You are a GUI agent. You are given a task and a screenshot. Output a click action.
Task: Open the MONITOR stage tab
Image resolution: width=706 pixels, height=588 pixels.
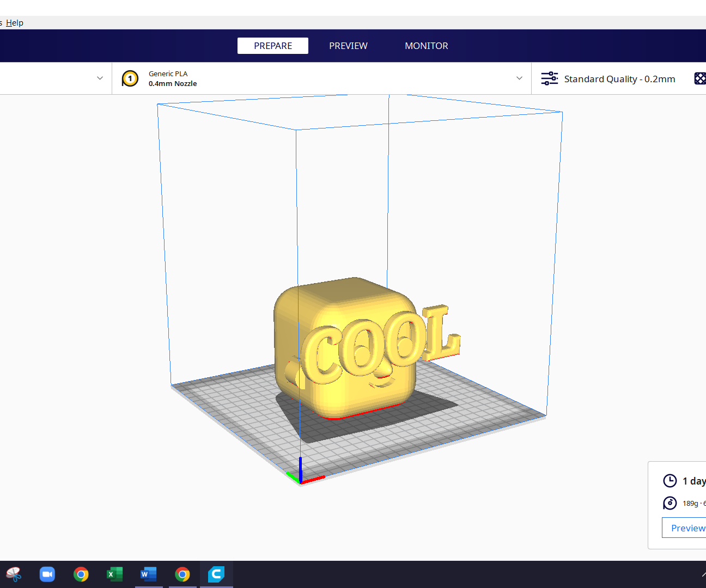(x=427, y=46)
